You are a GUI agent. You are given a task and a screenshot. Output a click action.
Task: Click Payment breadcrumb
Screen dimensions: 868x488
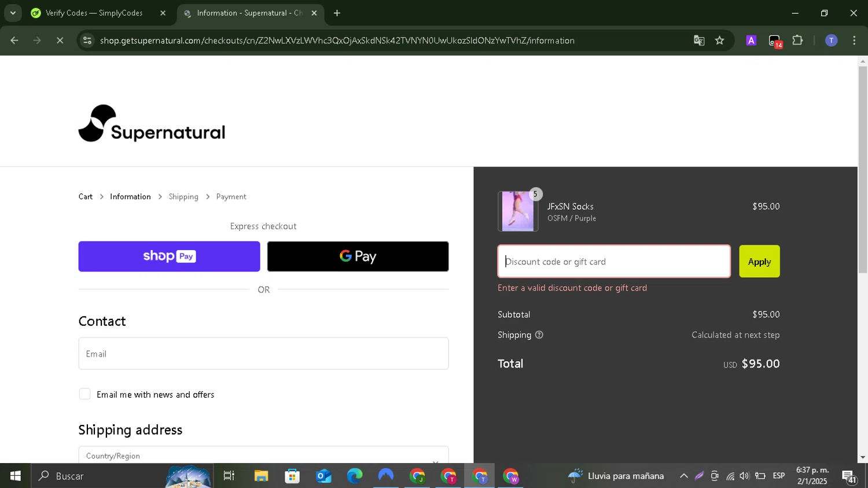231,197
